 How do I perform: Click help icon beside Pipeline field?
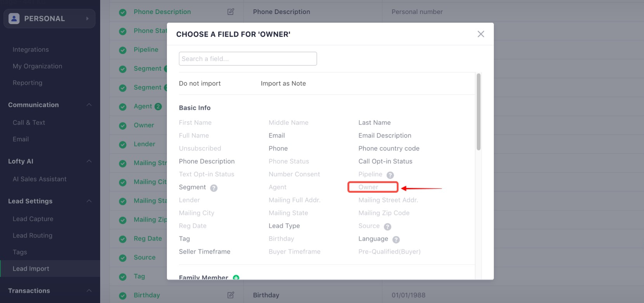pyautogui.click(x=390, y=175)
